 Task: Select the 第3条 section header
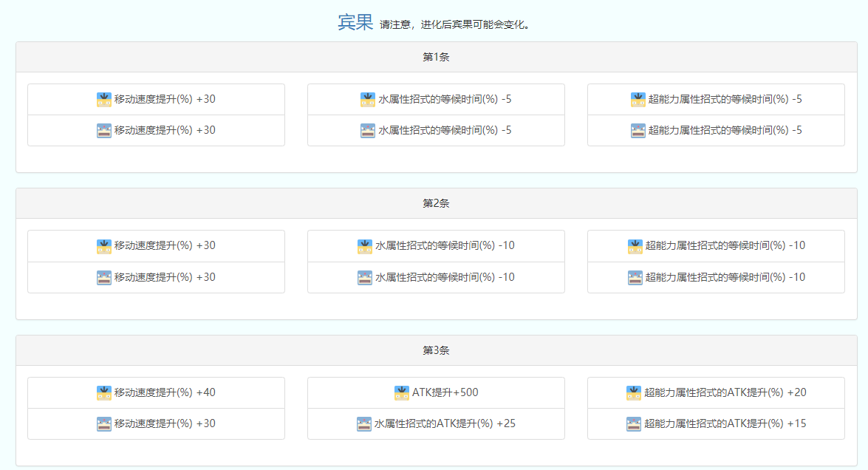(436, 350)
